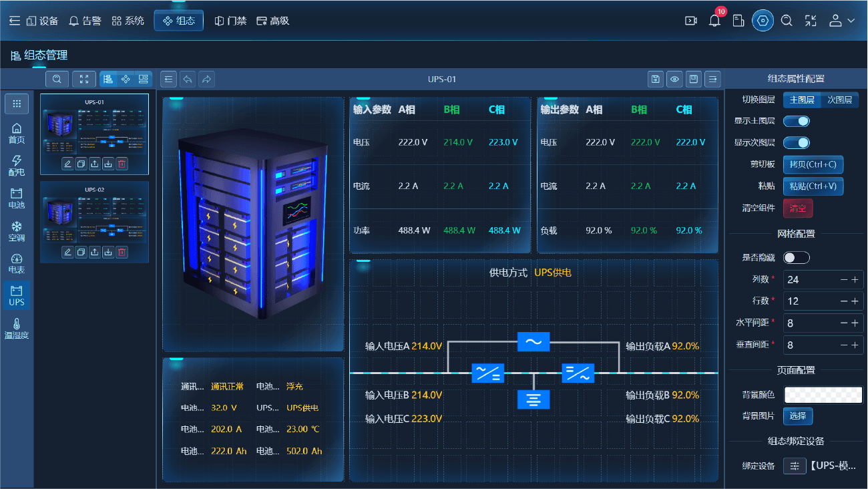Toggle the 显示次图层 switch
This screenshot has width=868, height=489.
click(x=797, y=142)
